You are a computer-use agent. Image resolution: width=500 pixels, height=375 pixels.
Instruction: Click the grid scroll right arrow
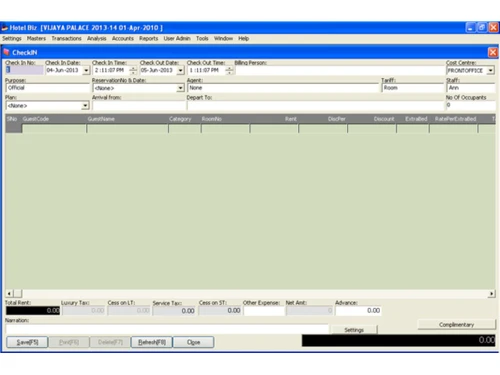point(491,294)
